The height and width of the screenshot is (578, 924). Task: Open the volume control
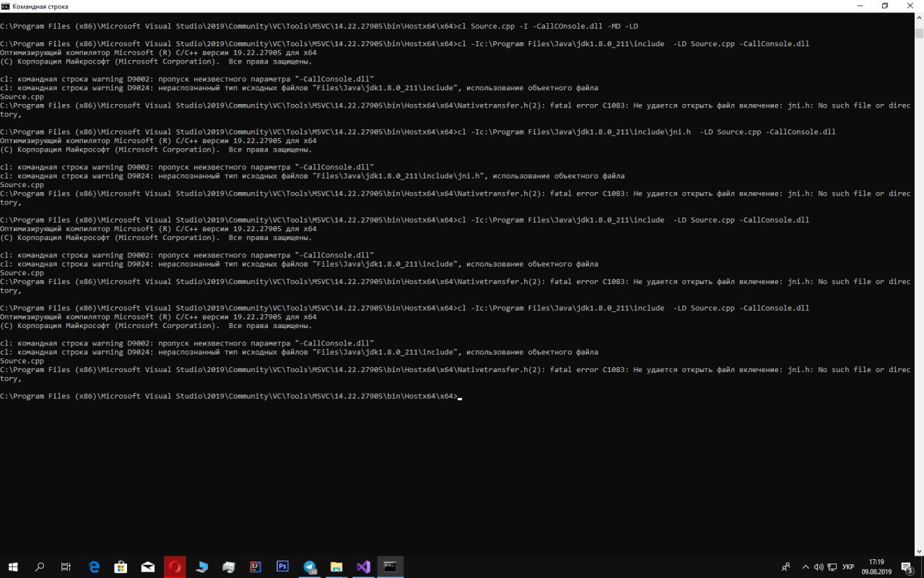point(819,567)
